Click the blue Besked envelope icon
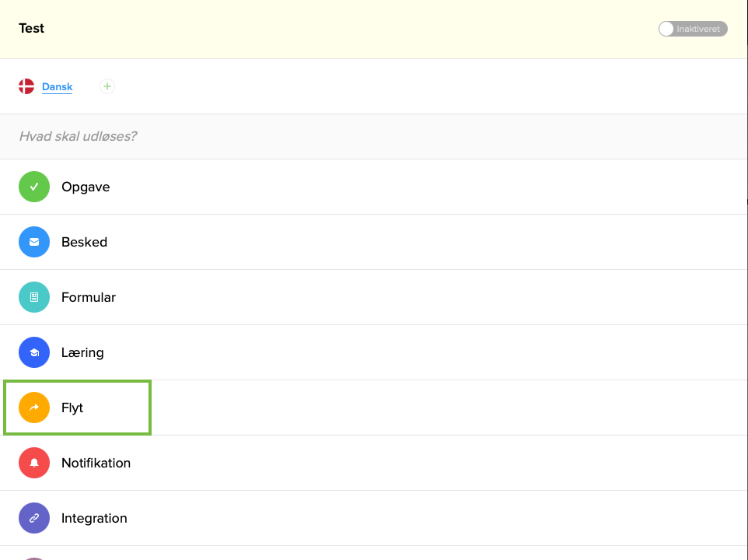748x560 pixels. coord(34,242)
